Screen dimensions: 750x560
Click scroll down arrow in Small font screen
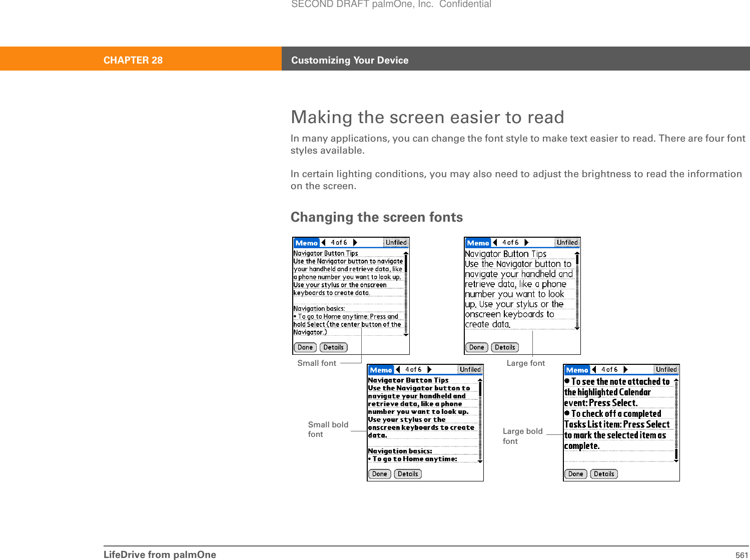coord(406,335)
